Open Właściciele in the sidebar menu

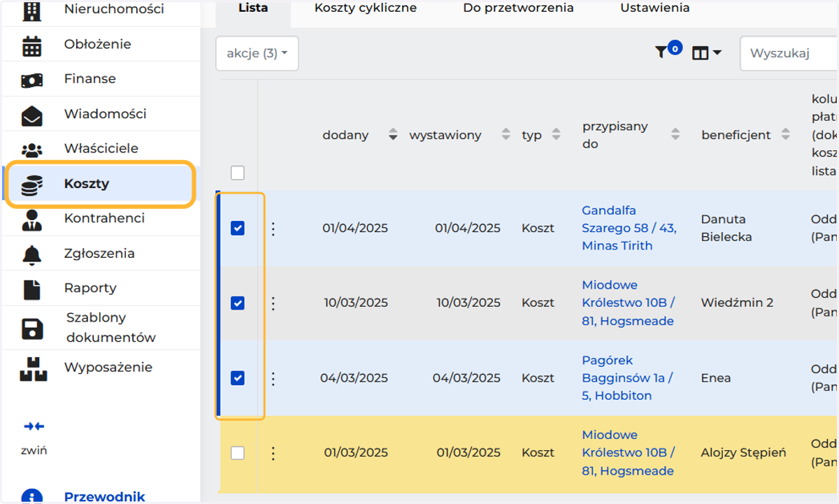pyautogui.click(x=101, y=148)
